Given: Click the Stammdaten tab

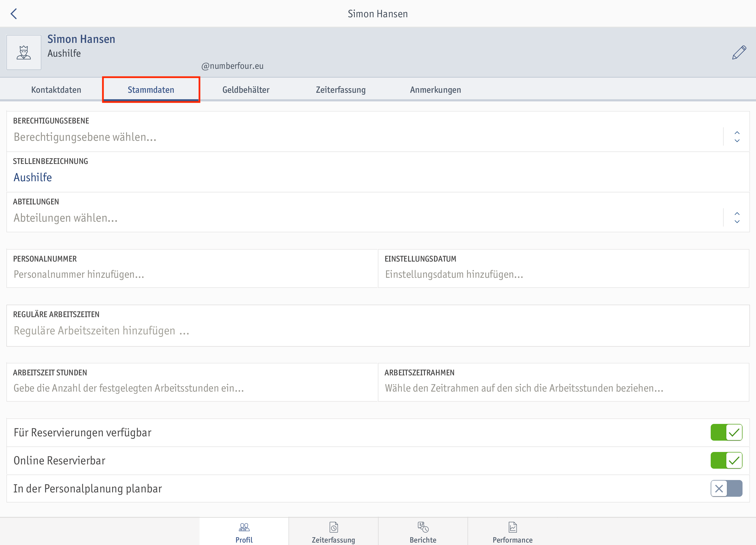Looking at the screenshot, I should [x=151, y=90].
